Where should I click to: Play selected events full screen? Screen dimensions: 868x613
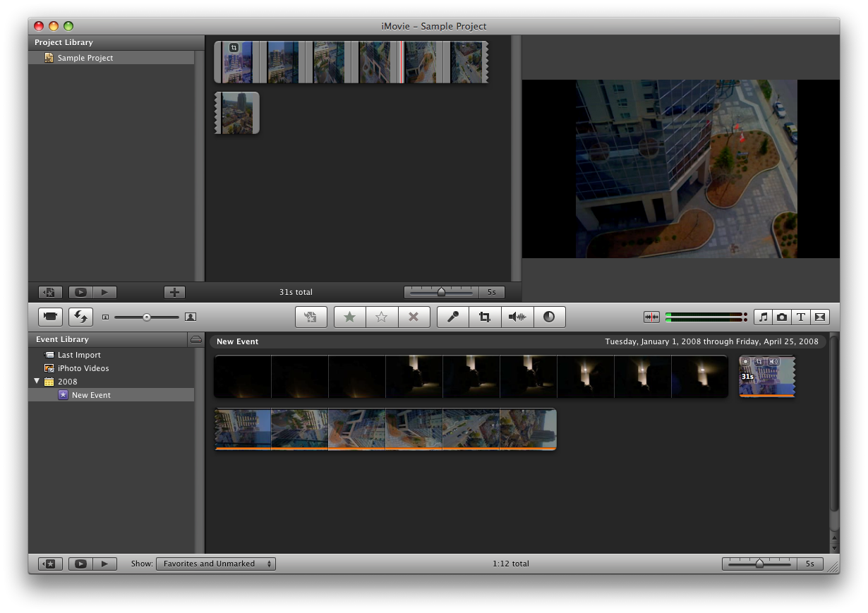tap(80, 564)
